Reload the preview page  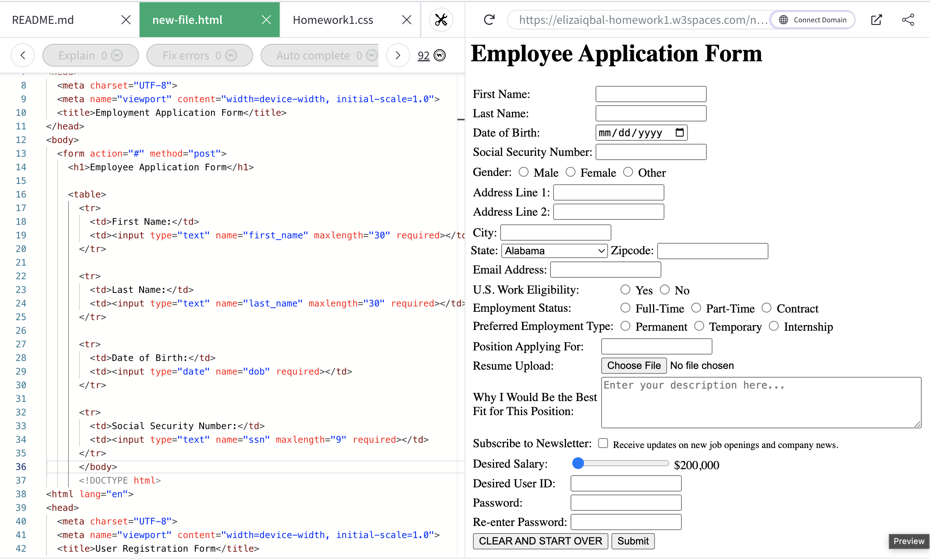click(x=489, y=20)
